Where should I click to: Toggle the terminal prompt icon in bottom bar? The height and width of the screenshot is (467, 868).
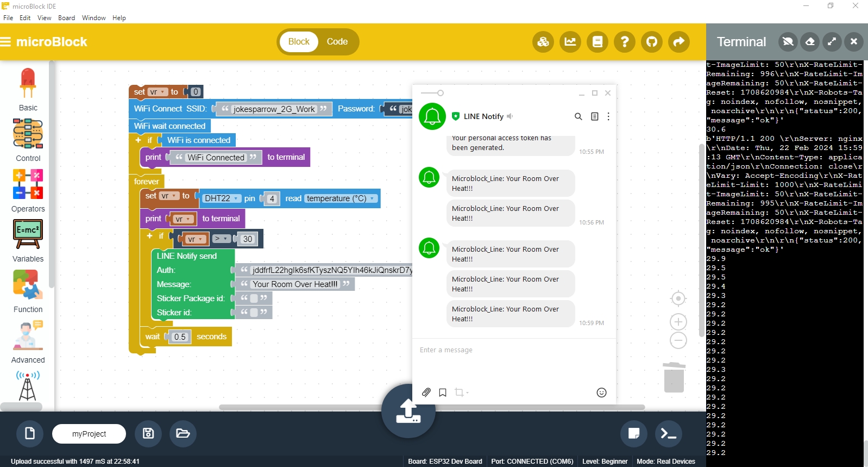pyautogui.click(x=669, y=433)
